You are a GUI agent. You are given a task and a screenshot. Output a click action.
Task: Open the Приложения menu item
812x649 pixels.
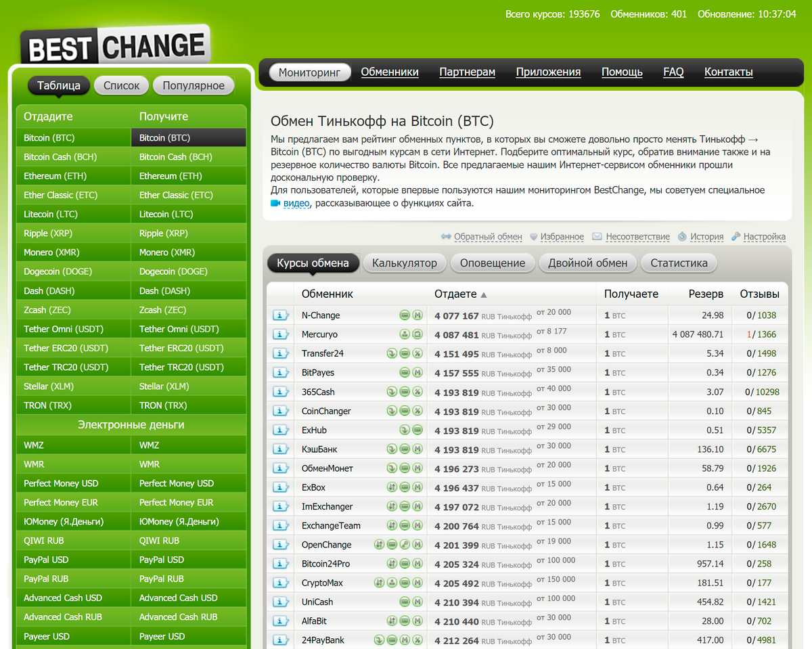click(x=548, y=72)
